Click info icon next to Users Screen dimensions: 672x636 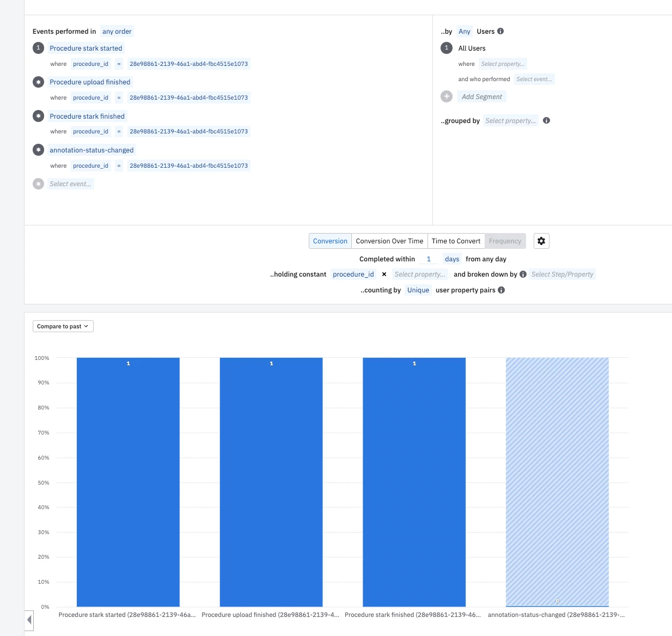click(500, 31)
